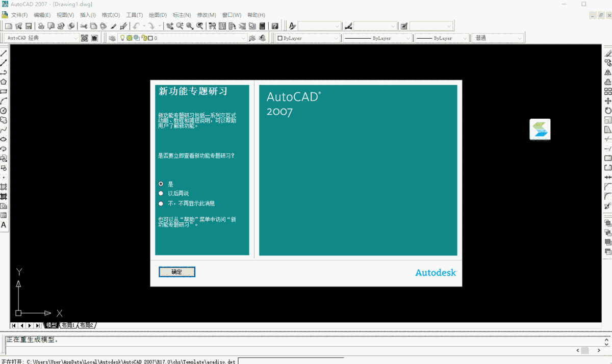Open the 工具 menu

tap(134, 15)
